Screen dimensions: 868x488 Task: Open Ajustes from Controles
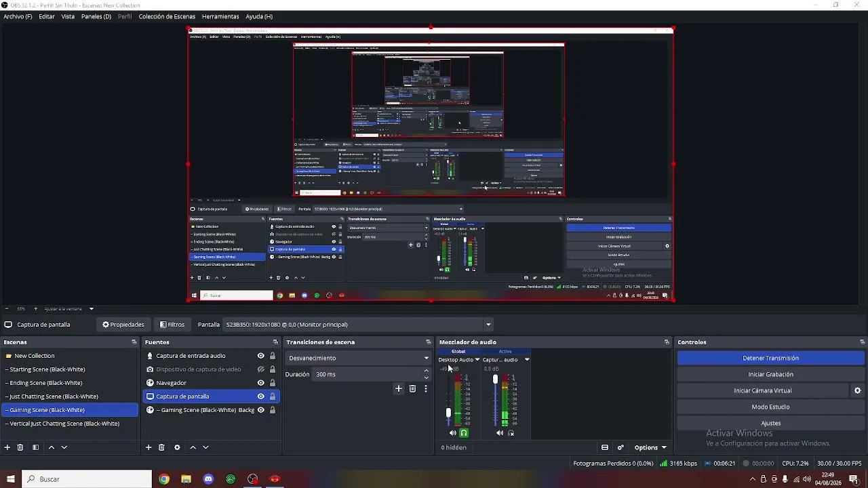(x=770, y=423)
